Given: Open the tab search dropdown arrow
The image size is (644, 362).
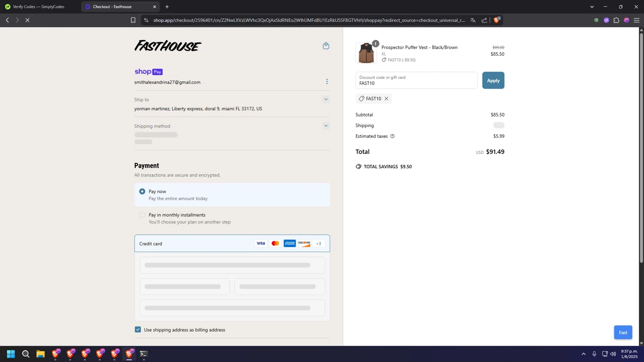Looking at the screenshot, I should (592, 7).
